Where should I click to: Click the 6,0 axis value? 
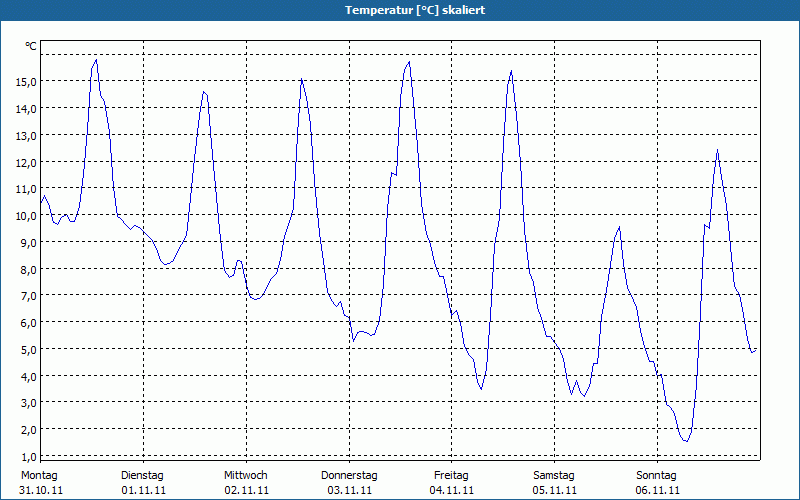[28, 323]
